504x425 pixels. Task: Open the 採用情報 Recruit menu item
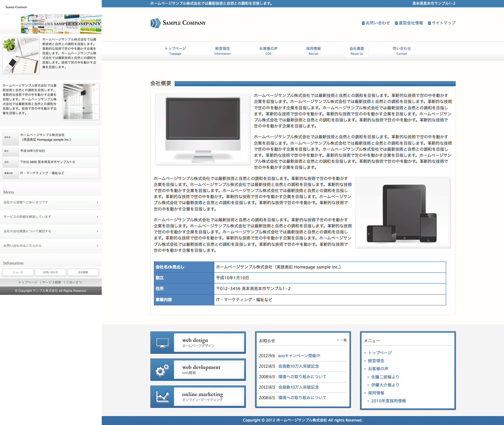click(313, 51)
